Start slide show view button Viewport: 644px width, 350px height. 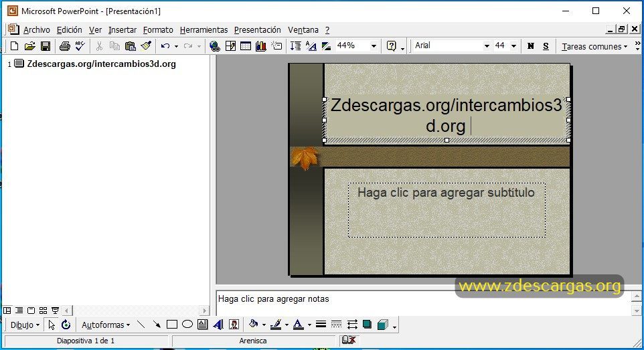(x=55, y=311)
